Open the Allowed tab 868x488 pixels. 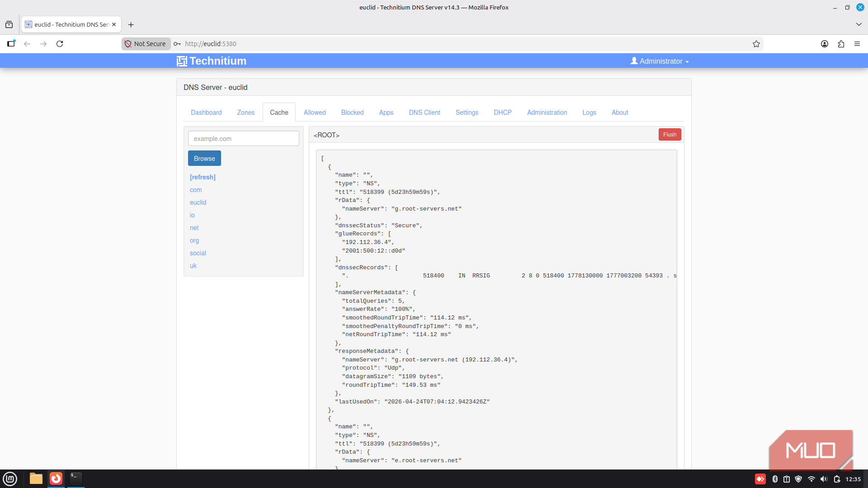(x=315, y=113)
